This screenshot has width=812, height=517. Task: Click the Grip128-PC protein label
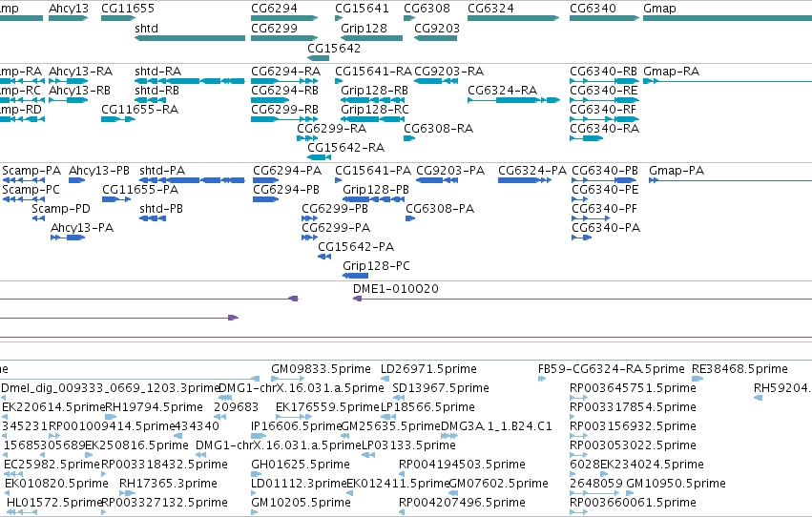click(x=376, y=266)
